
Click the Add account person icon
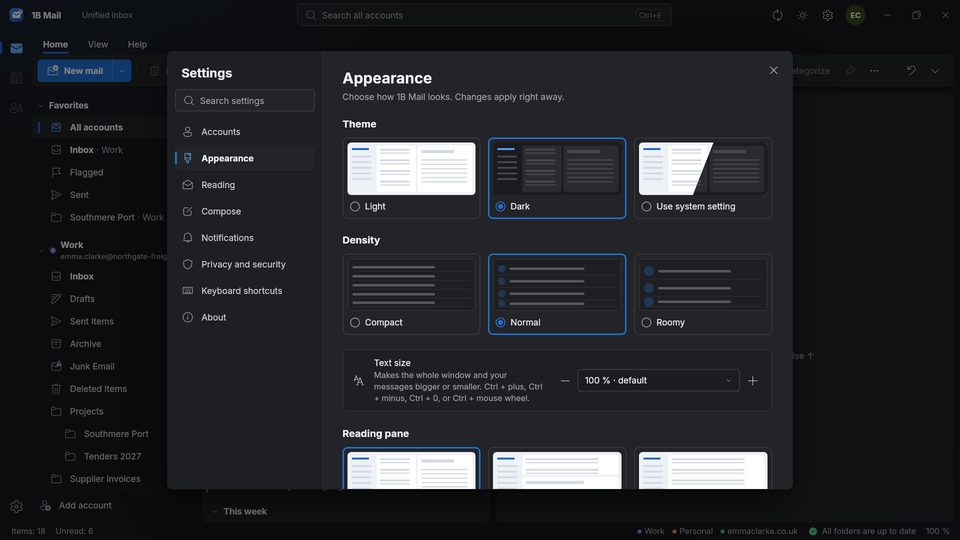coord(45,506)
